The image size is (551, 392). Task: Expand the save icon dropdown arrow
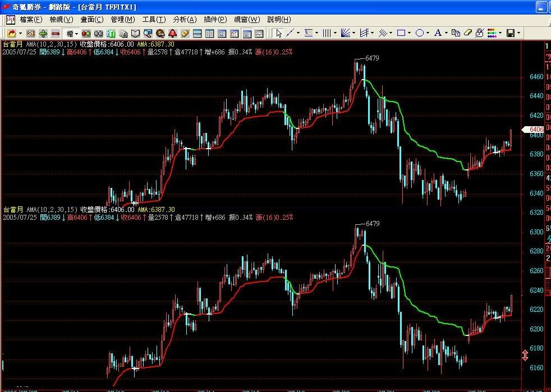click(x=518, y=33)
